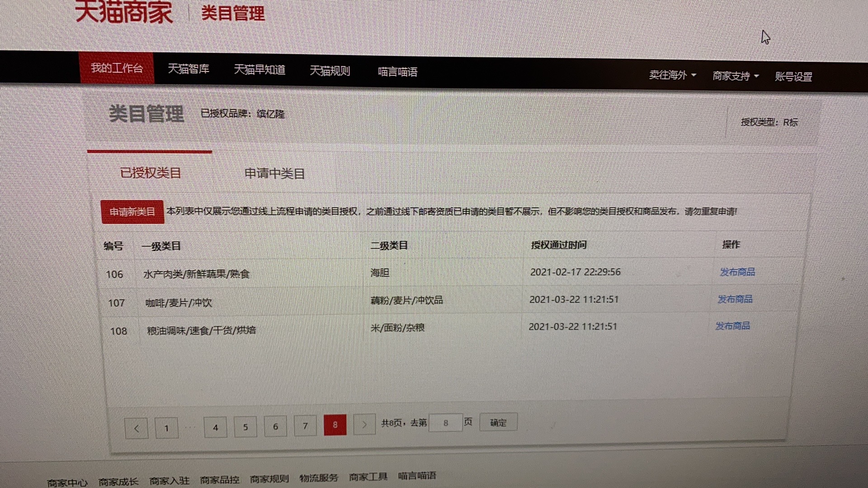The height and width of the screenshot is (488, 868).
Task: Open the footer link 商家品控
Action: coord(220,480)
